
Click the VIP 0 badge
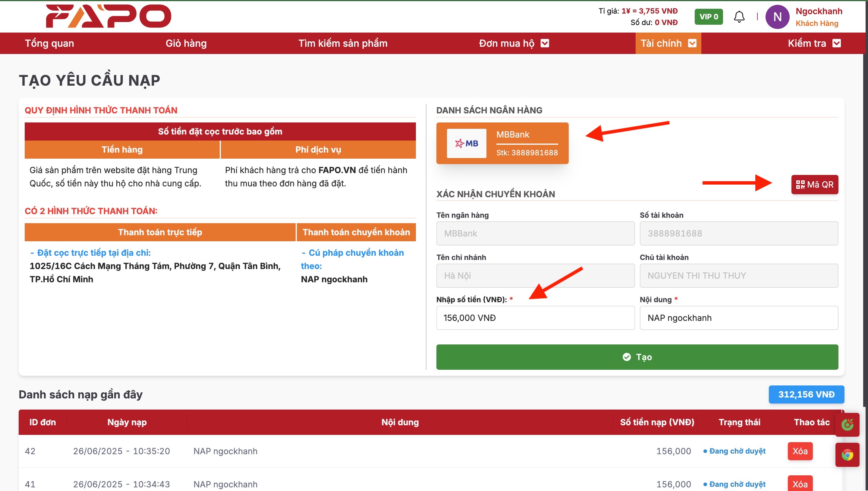tap(709, 17)
